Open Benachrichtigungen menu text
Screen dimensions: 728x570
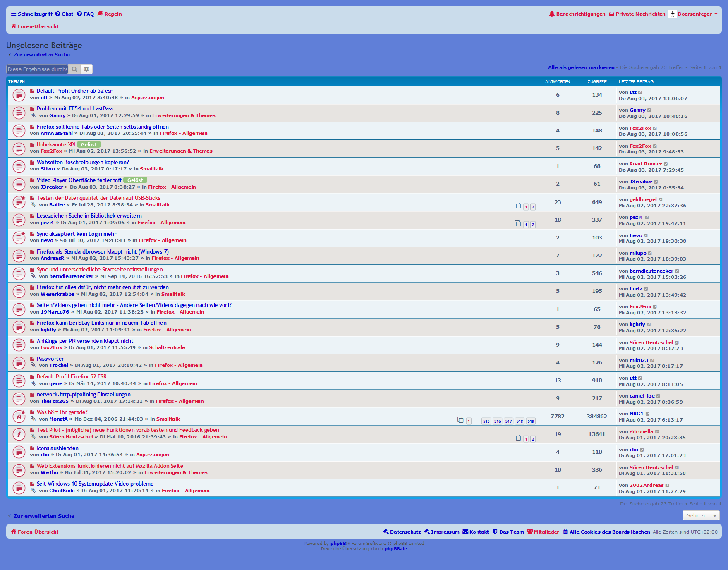pyautogui.click(x=581, y=14)
